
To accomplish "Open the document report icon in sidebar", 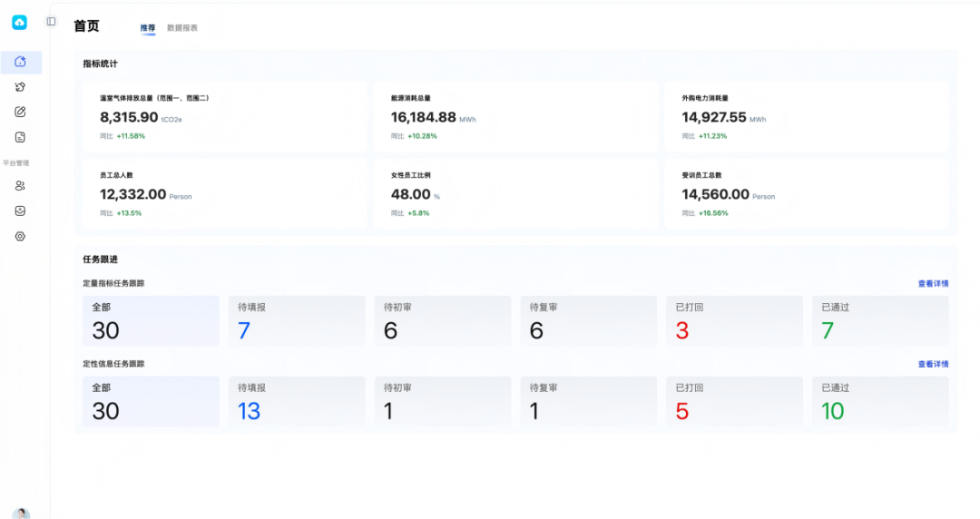I will [x=21, y=137].
